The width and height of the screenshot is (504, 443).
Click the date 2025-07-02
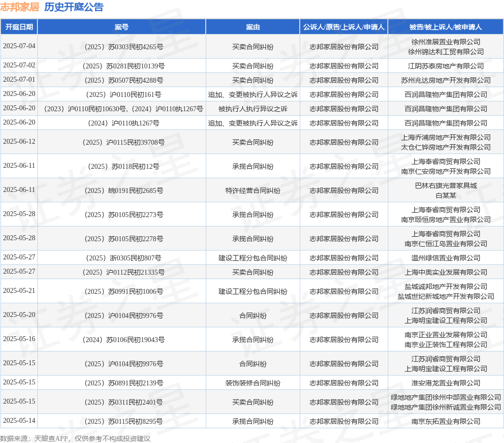click(x=19, y=65)
